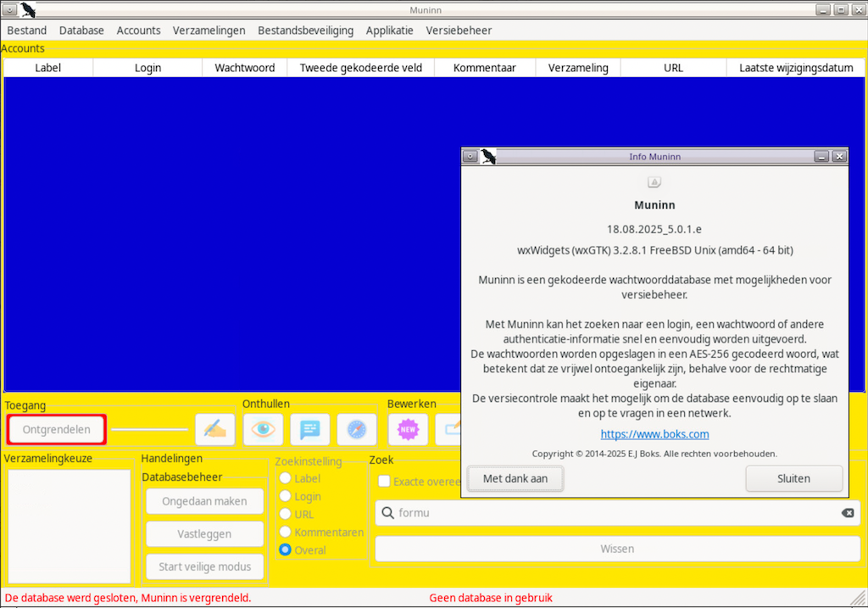Click the Wissen button
The image size is (868, 608).
coord(617,549)
